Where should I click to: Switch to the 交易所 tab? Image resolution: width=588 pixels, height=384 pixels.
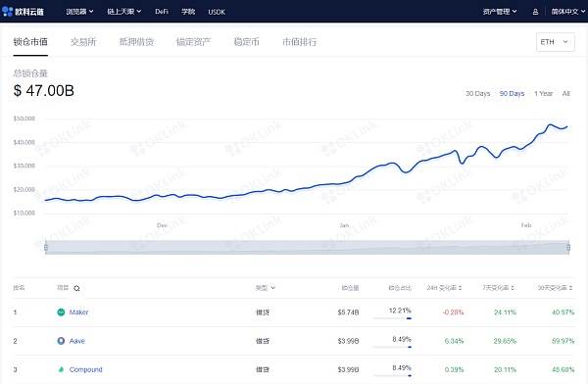[83, 42]
